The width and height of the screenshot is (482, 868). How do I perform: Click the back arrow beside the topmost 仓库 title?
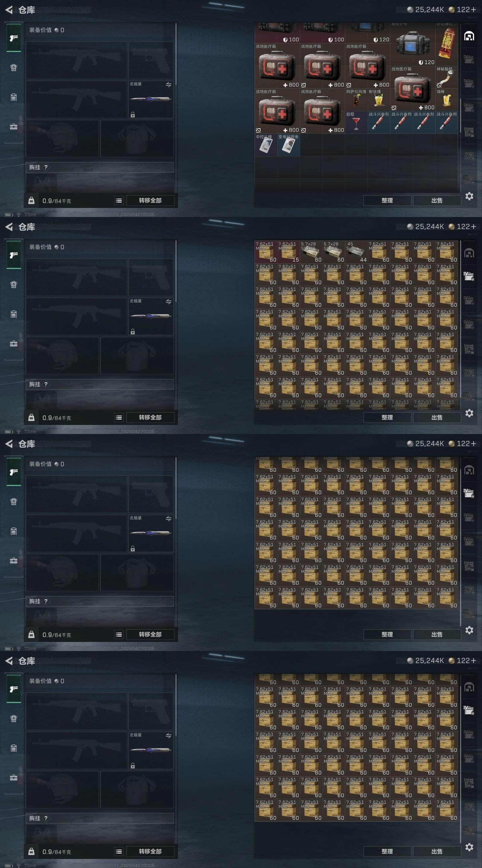click(9, 10)
